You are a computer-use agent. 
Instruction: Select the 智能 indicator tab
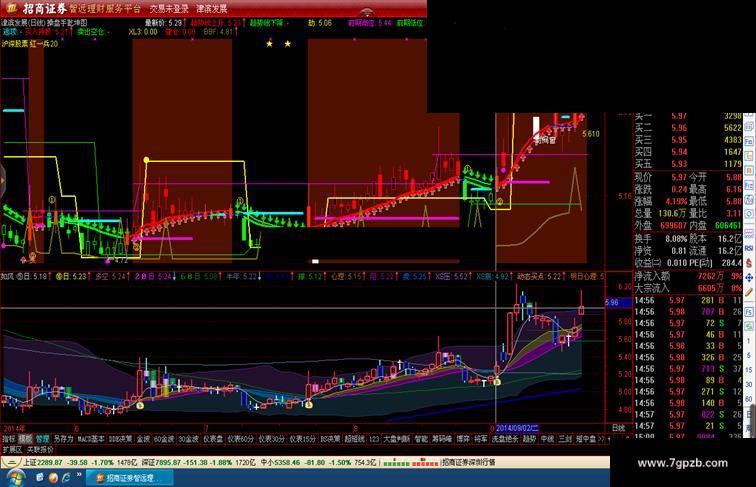coord(421,439)
